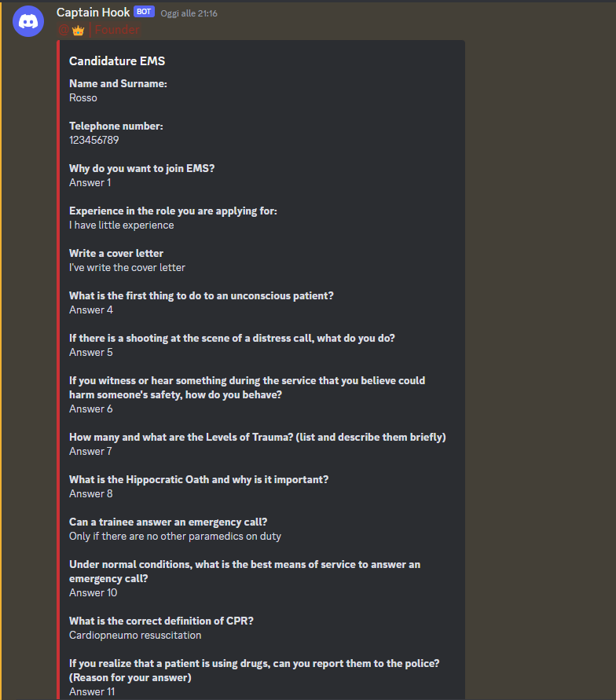Click the CPR definition question heading

(161, 621)
